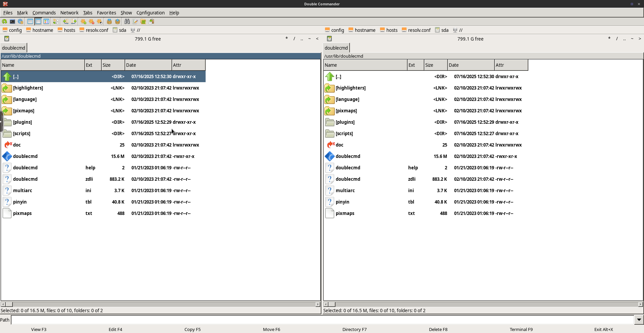Click Invert selection icon
644x333 pixels.
click(x=100, y=21)
